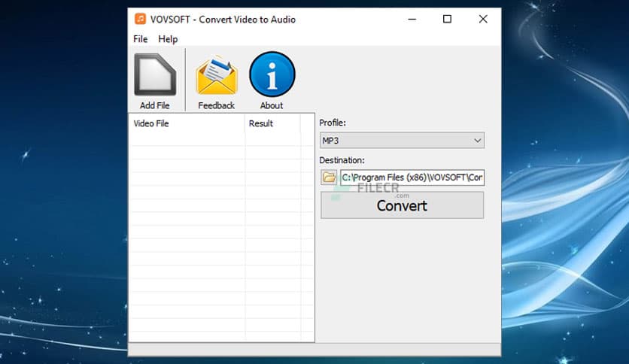Viewport: 629px width, 364px height.
Task: Open the Help menu
Action: tap(168, 39)
